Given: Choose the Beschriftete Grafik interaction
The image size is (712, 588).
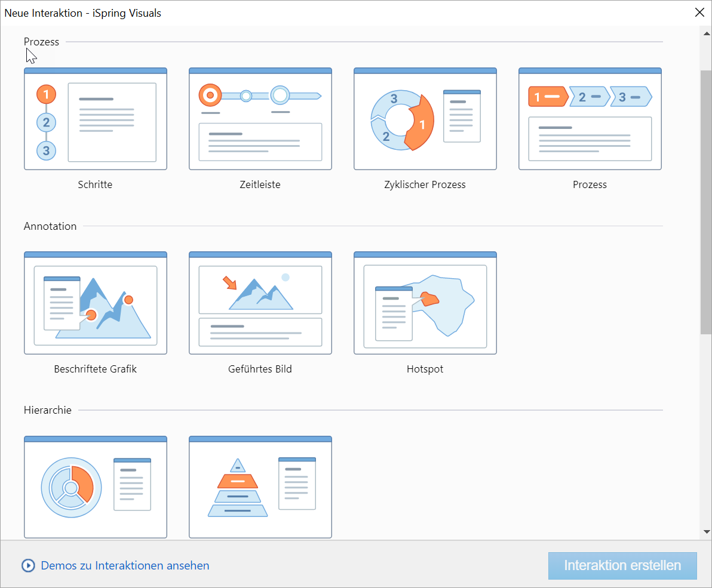Looking at the screenshot, I should click(96, 303).
